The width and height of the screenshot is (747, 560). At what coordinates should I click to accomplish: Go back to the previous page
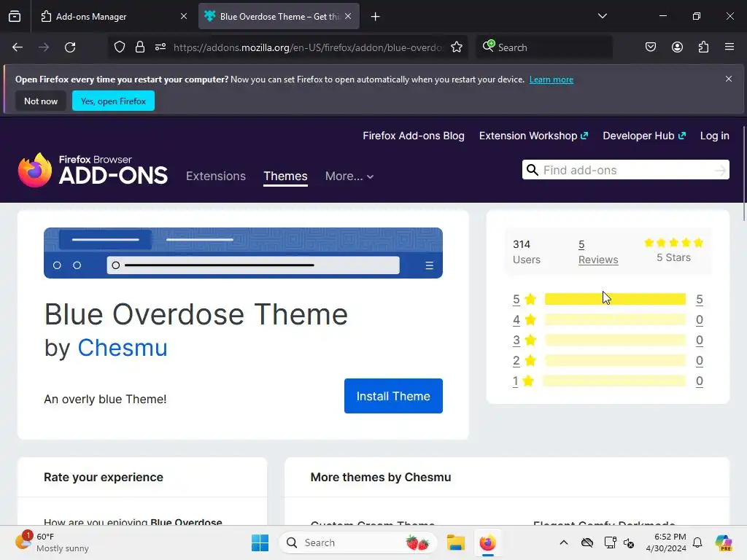coord(18,47)
